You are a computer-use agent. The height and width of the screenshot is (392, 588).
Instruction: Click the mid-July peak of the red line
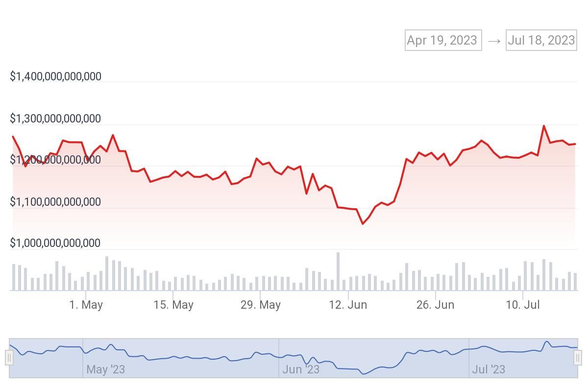click(x=544, y=126)
